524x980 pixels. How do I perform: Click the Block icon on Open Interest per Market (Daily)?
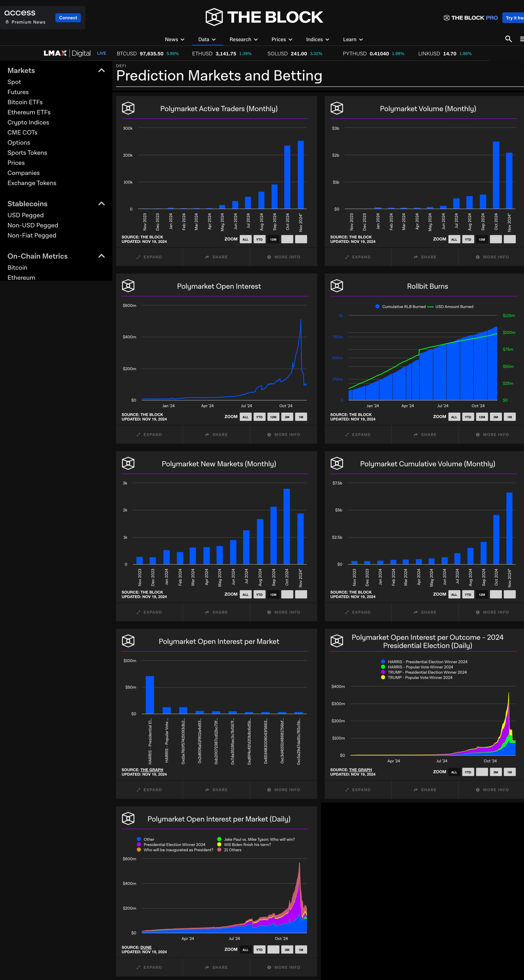(128, 818)
